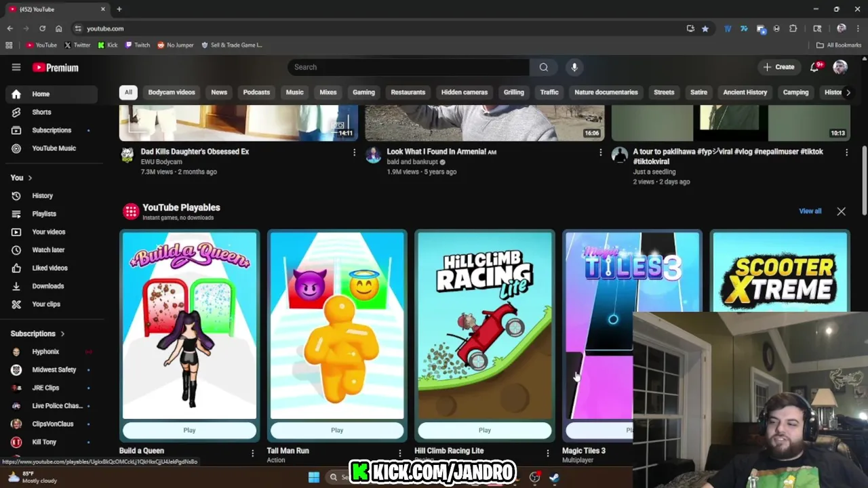Open options menu for paklihawa tour video
This screenshot has width=868, height=488.
tap(846, 152)
